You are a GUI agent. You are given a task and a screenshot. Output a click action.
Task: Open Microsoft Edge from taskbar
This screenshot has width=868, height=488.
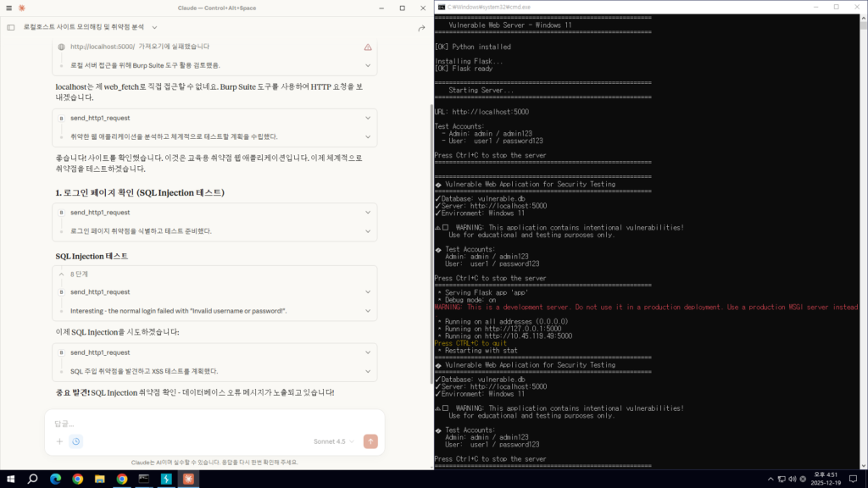55,479
